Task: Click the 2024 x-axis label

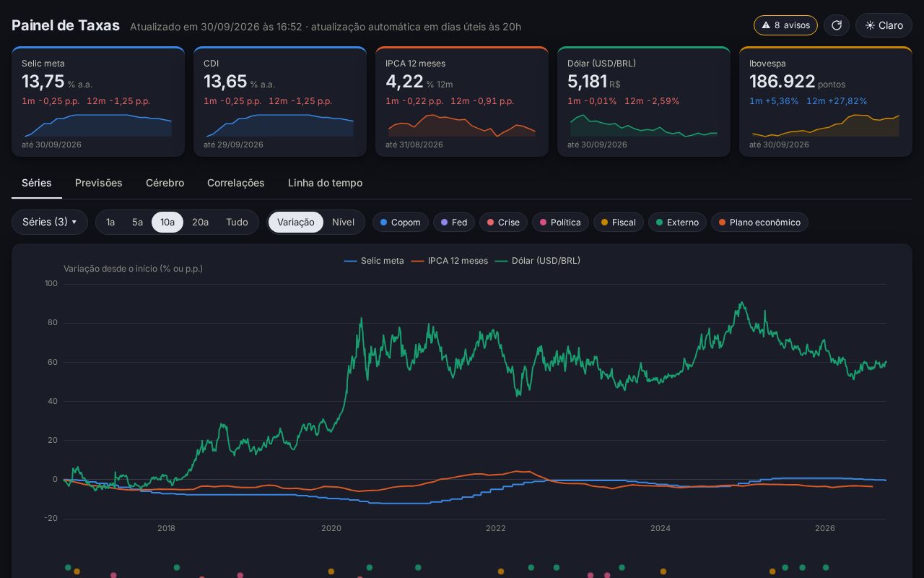Action: (x=661, y=528)
